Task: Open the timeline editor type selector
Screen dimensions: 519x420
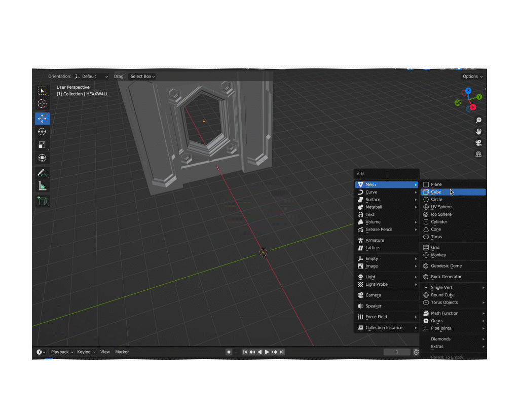Action: [41, 352]
